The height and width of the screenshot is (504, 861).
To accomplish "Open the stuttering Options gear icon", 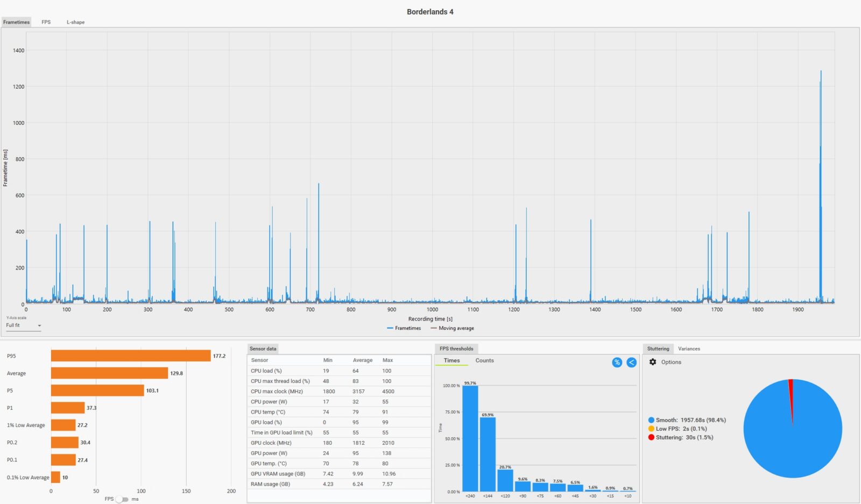I will tap(653, 362).
